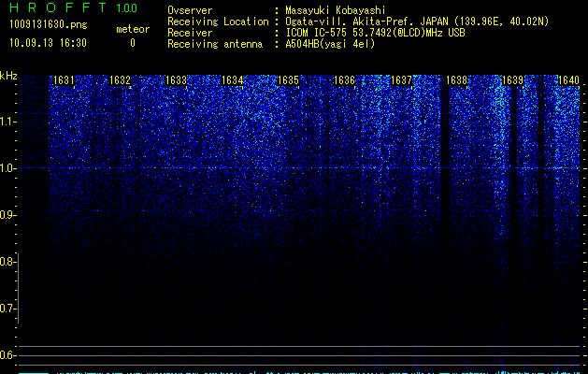Click the A504HB(yagi 4el) antenna text
Viewport: 588px width, 374px height.
point(330,44)
